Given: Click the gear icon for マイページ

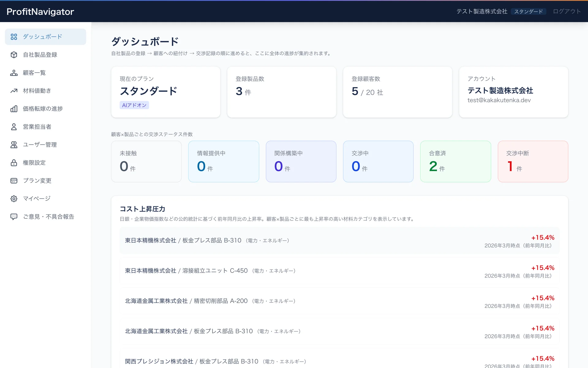Looking at the screenshot, I should 14,199.
